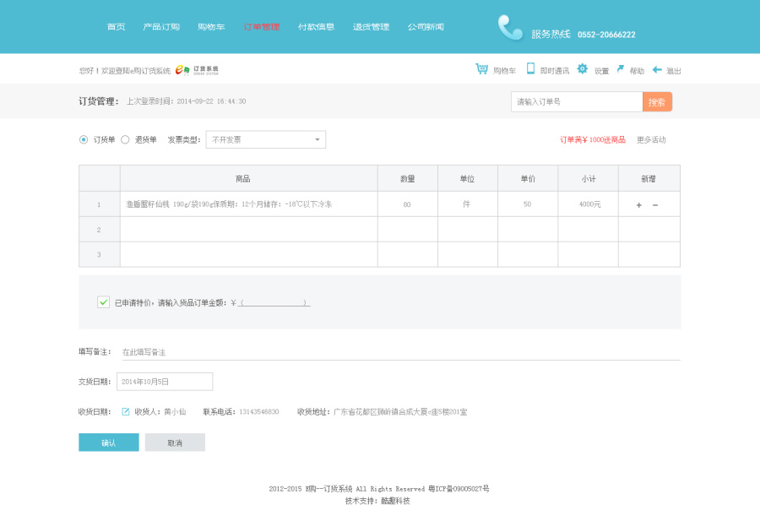The width and height of the screenshot is (760, 532).
Task: Confirm the order with 确认 button
Action: (108, 442)
